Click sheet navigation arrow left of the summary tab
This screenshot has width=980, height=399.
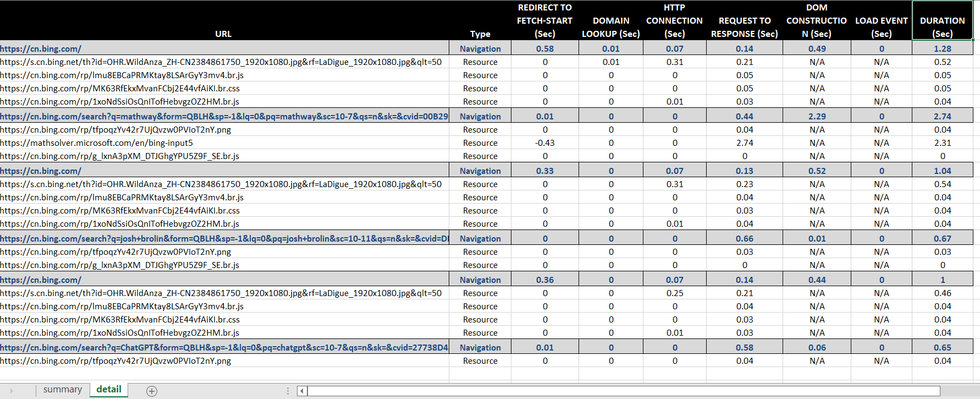point(12,391)
